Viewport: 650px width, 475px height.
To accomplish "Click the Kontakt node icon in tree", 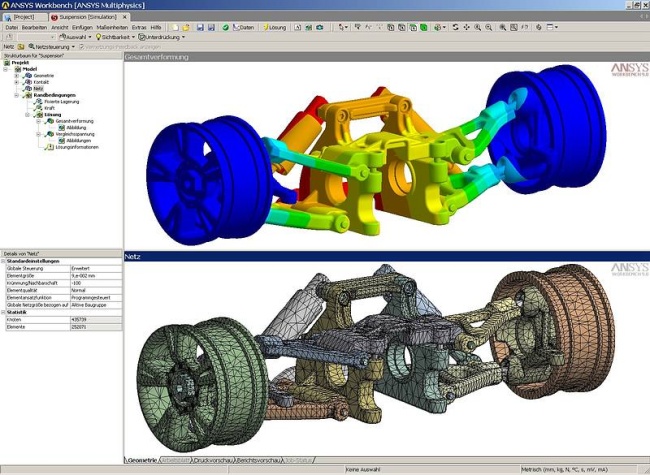I will [28, 82].
